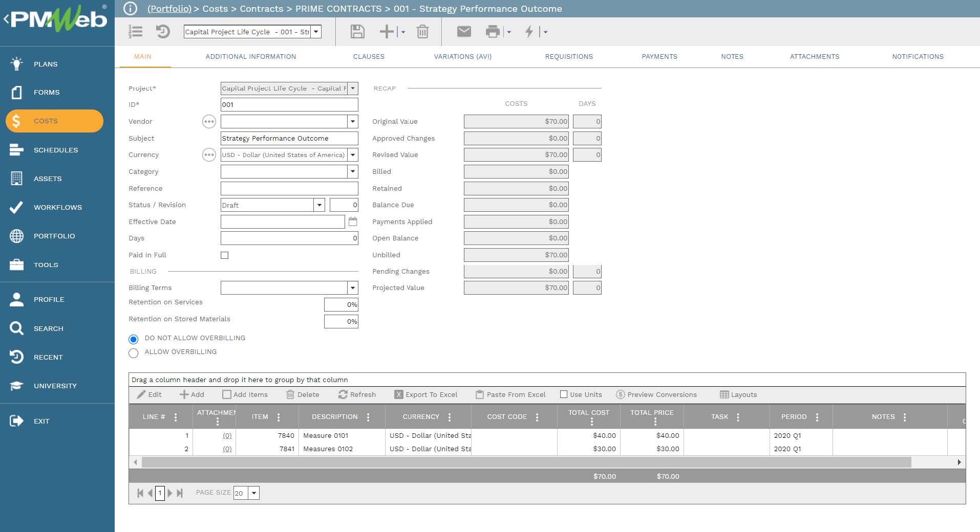Open Effective Date calendar picker
The height and width of the screenshot is (532, 980).
click(353, 221)
